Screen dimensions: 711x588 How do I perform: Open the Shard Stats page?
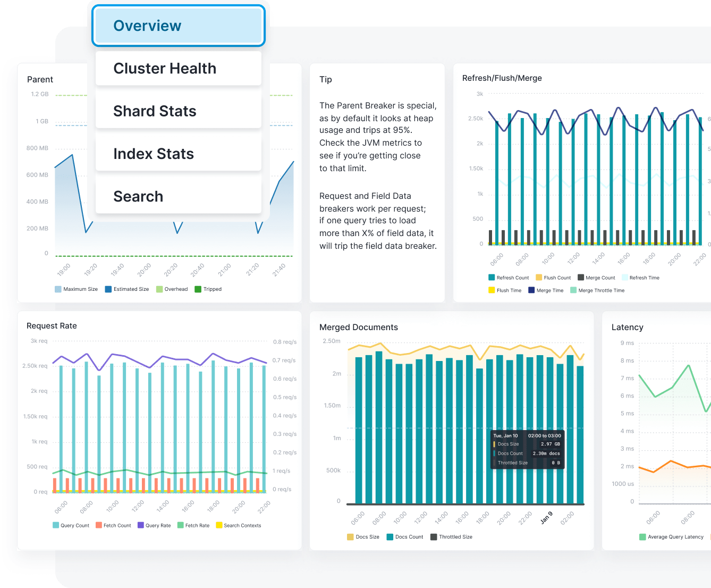[x=178, y=111]
